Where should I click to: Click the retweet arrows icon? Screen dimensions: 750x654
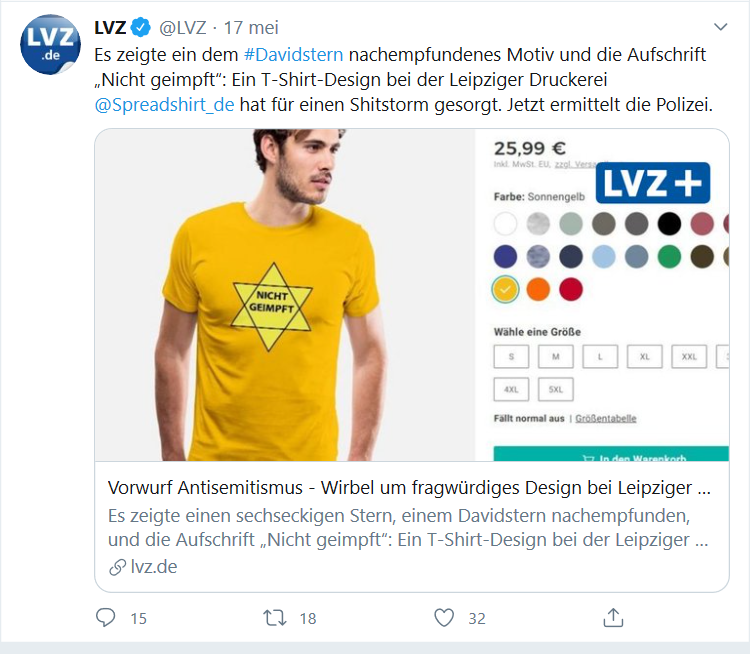click(275, 618)
